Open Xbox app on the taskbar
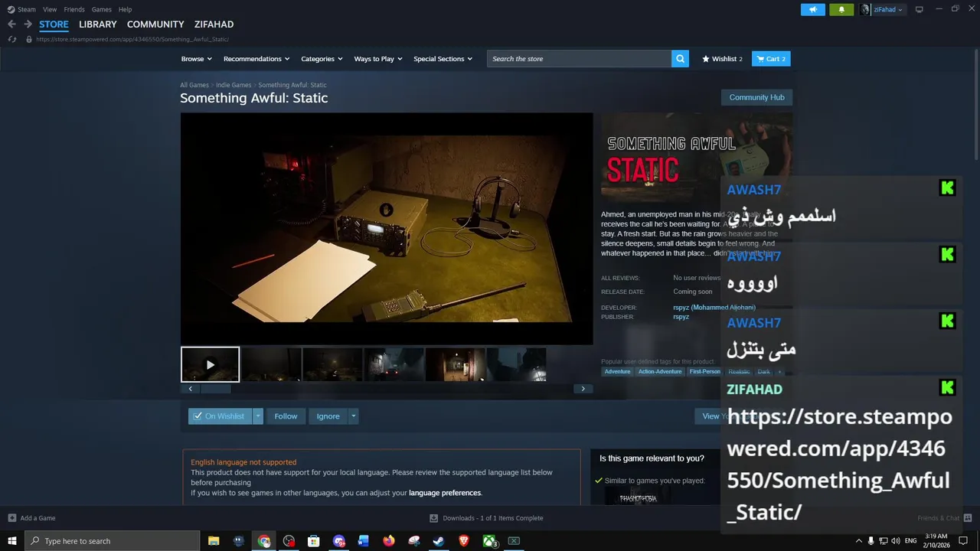 [x=489, y=541]
